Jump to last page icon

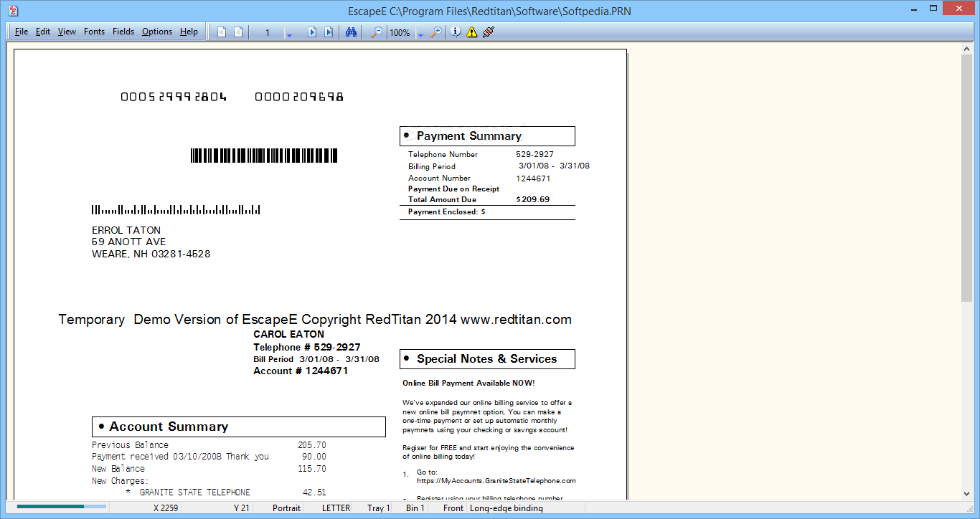329,32
